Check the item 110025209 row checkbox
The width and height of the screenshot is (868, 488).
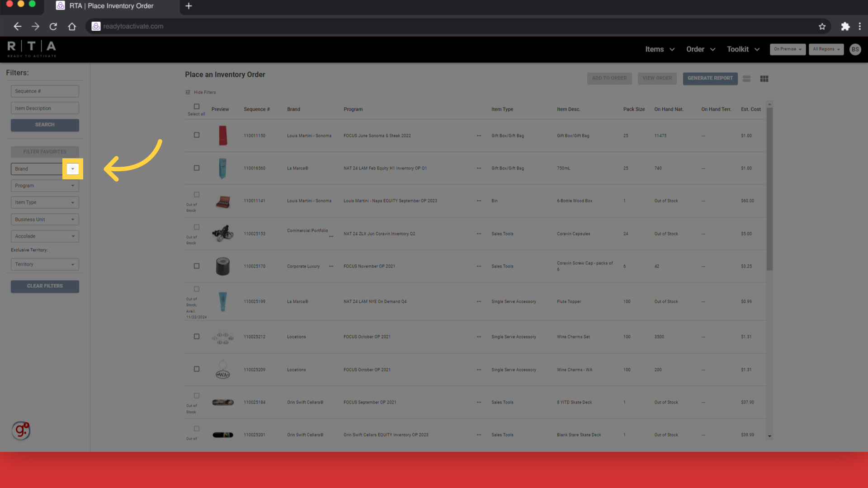[x=197, y=369]
